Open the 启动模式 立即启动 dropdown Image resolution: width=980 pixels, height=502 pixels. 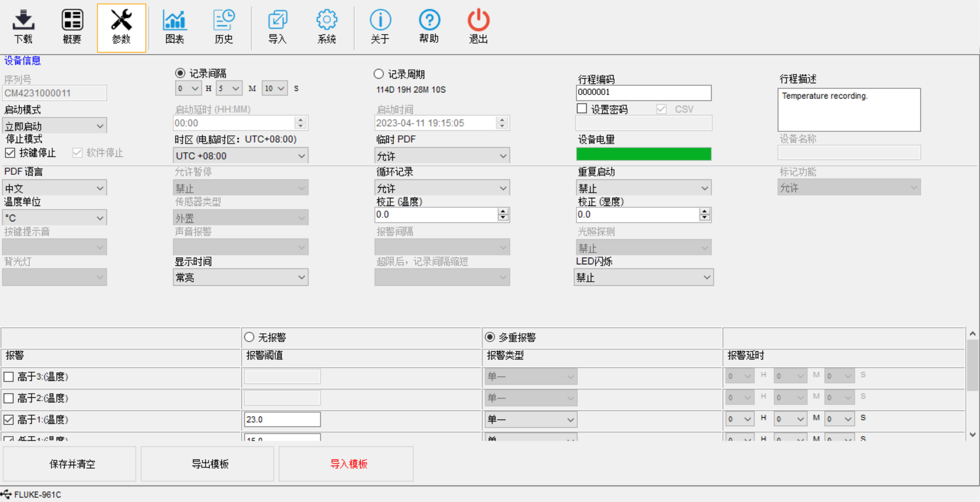click(x=55, y=126)
